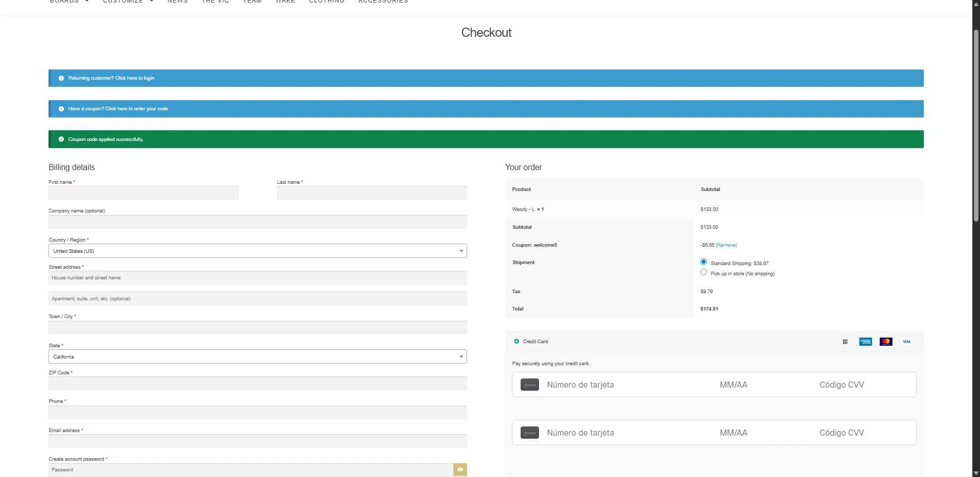Click the info icon beside Have a coupon
This screenshot has width=980, height=477.
[x=61, y=109]
